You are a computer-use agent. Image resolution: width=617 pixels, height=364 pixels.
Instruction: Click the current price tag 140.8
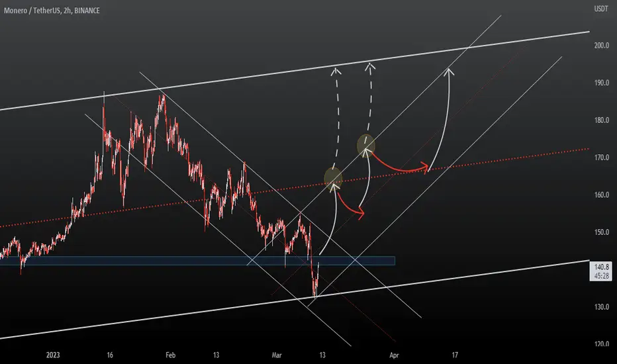[x=601, y=271]
